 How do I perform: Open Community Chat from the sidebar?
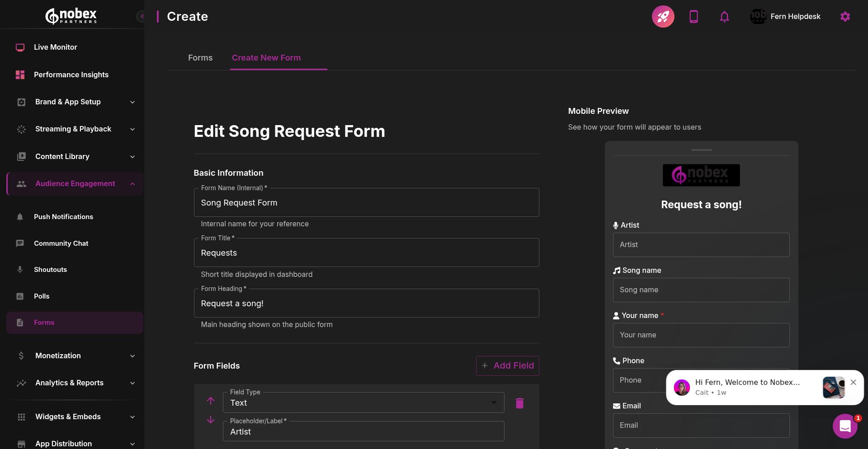pyautogui.click(x=61, y=243)
